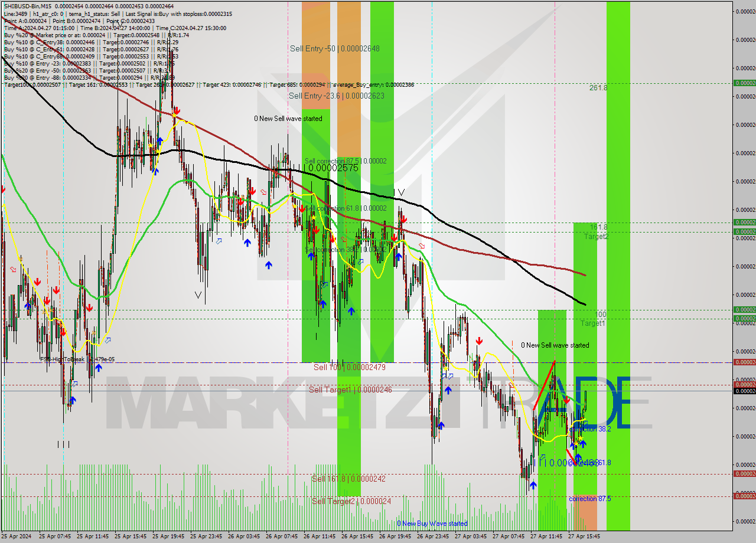The width and height of the screenshot is (756, 543).
Task: Select the 'Sell Target1 | 0.0000246' label
Action: pos(350,390)
